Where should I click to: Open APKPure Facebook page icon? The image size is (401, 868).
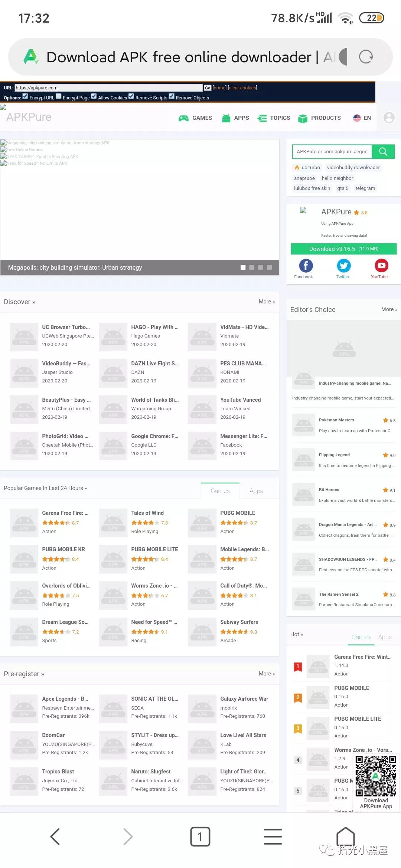coord(306,266)
